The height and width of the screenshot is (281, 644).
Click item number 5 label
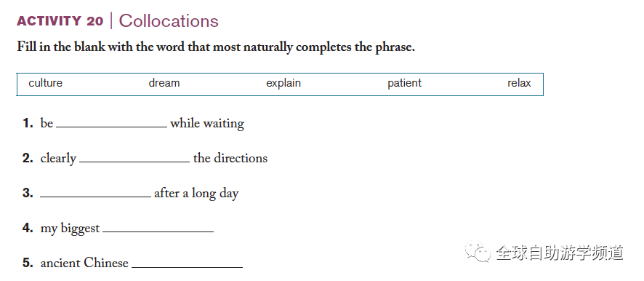tap(28, 263)
